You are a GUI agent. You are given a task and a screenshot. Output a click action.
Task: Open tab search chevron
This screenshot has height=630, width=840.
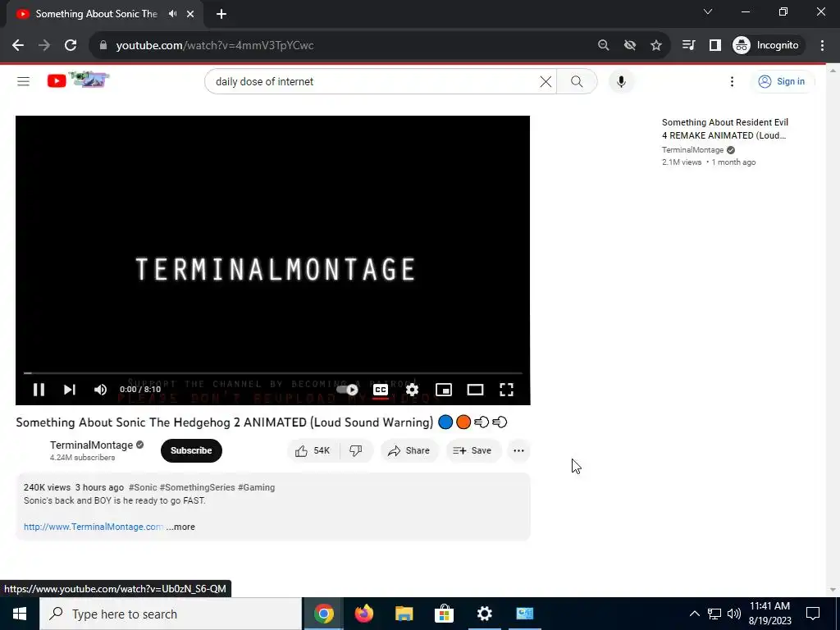[708, 11]
